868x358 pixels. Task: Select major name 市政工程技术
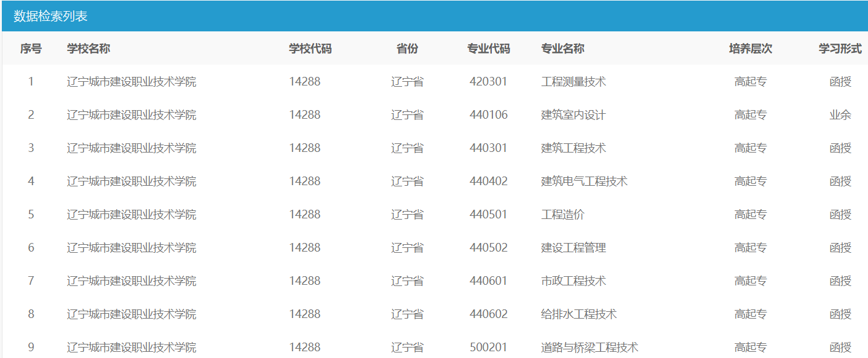point(574,280)
